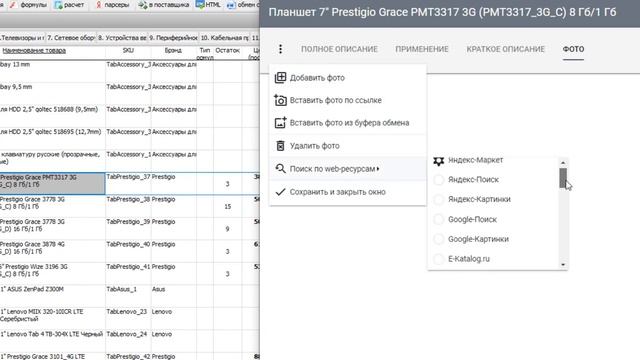The width and height of the screenshot is (640, 360).
Task: Open the 10. Кабельная category tab
Action: click(x=224, y=38)
